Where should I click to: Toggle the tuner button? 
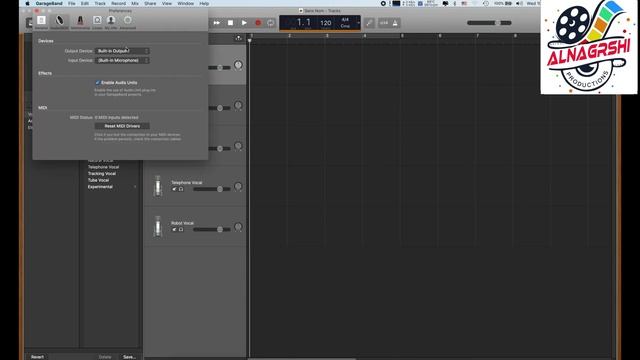[369, 23]
